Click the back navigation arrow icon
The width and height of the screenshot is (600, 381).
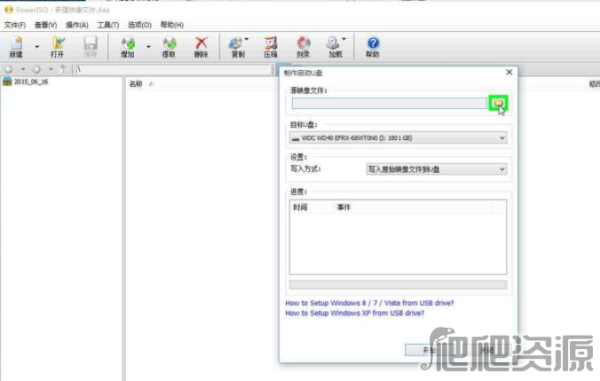pos(9,69)
